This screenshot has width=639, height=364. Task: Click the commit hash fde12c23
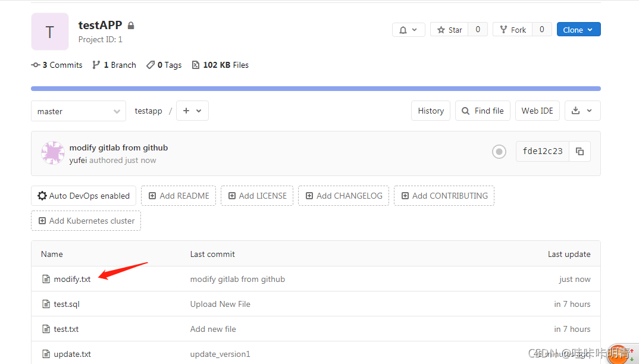(543, 151)
